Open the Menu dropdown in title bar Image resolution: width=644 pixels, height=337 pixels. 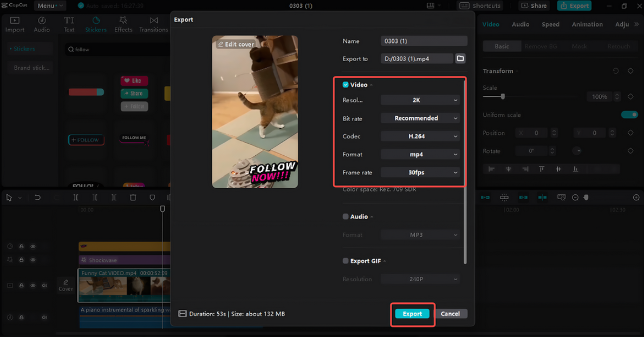pos(50,6)
